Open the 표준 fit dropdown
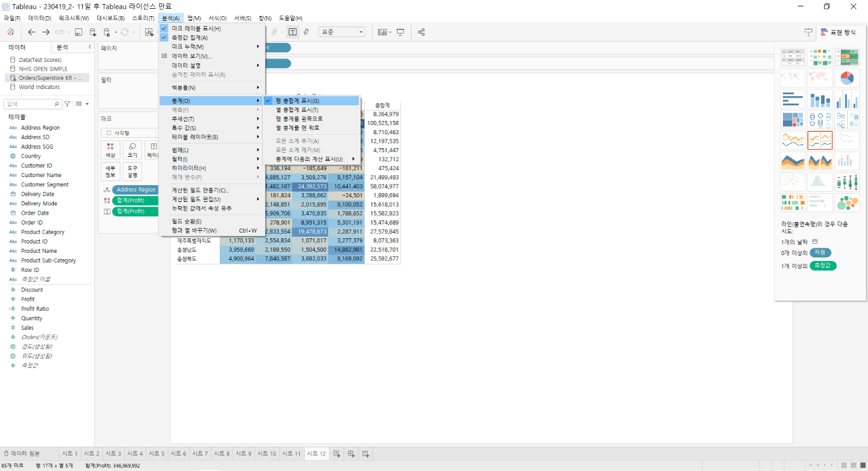The height and width of the screenshot is (471, 868). 342,32
